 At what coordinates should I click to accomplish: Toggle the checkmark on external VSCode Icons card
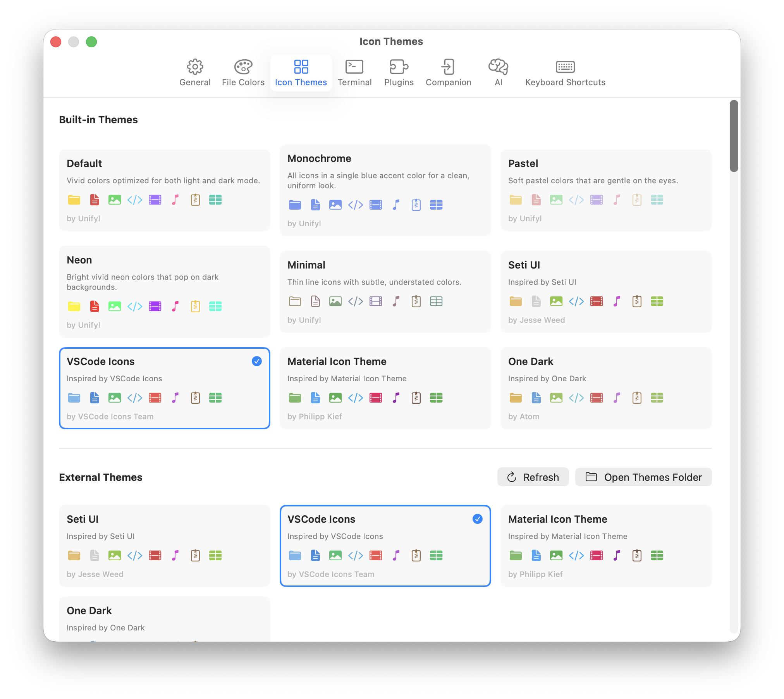point(478,519)
